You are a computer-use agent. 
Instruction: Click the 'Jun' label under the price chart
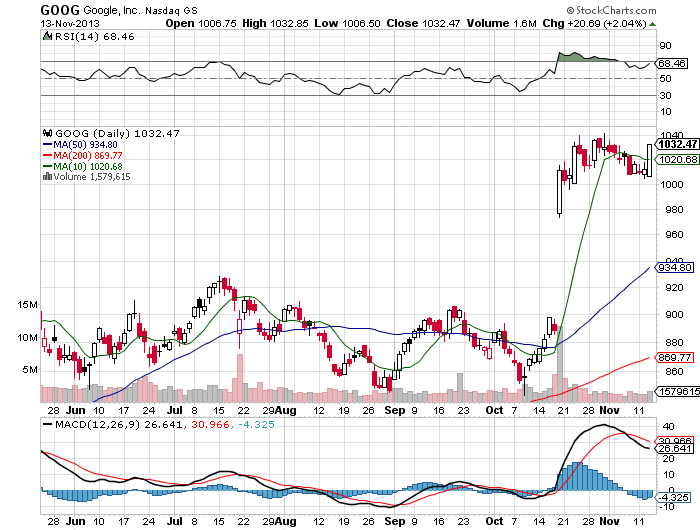point(75,410)
